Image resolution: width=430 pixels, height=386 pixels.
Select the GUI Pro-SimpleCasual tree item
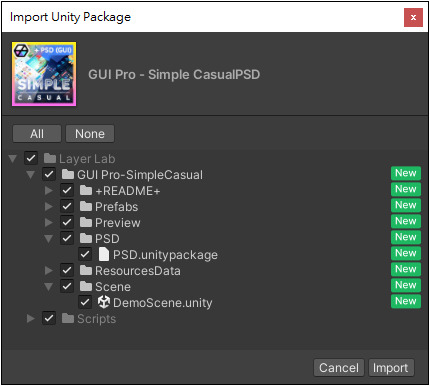pyautogui.click(x=140, y=175)
